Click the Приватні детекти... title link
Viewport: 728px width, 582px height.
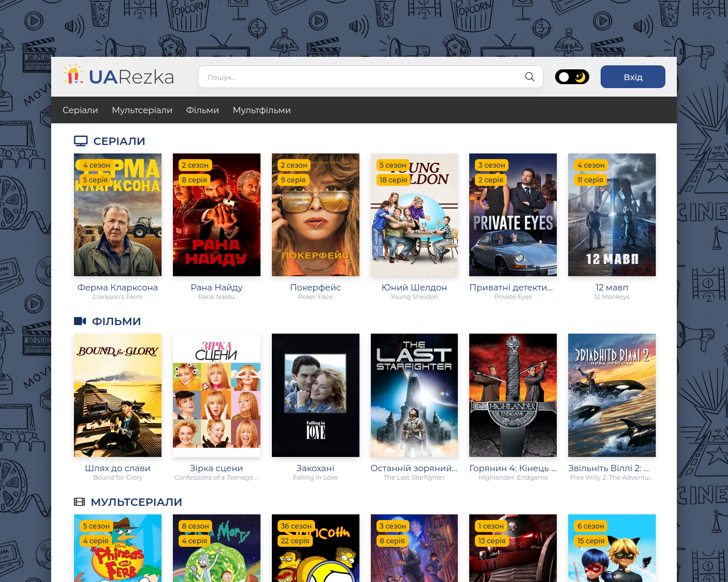point(511,288)
